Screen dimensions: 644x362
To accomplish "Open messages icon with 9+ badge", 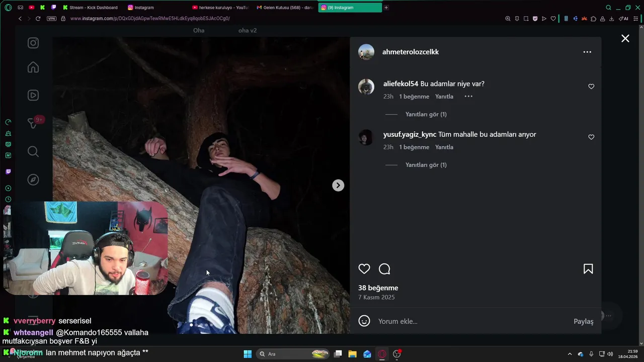I will (x=34, y=122).
